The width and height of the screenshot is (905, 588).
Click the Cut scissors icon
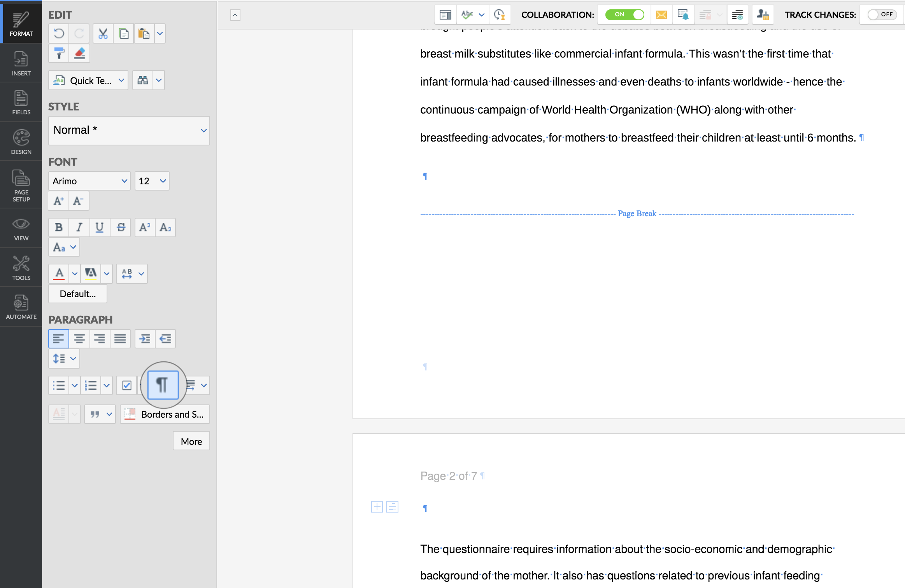click(103, 34)
